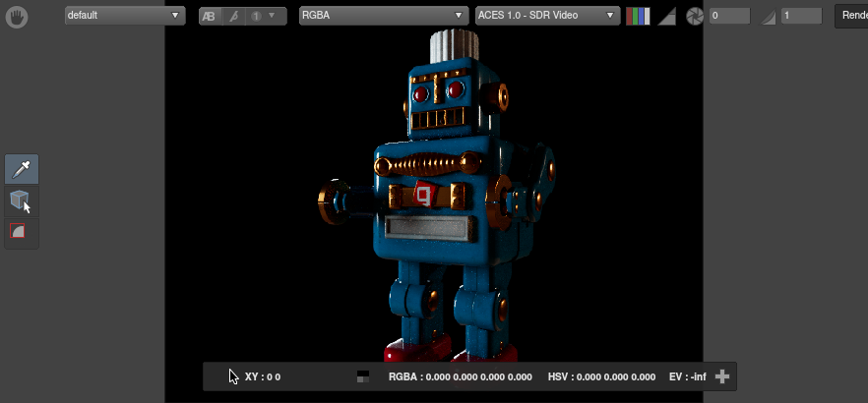Activate the Crop Window tool
868x403 pixels.
pos(19,232)
